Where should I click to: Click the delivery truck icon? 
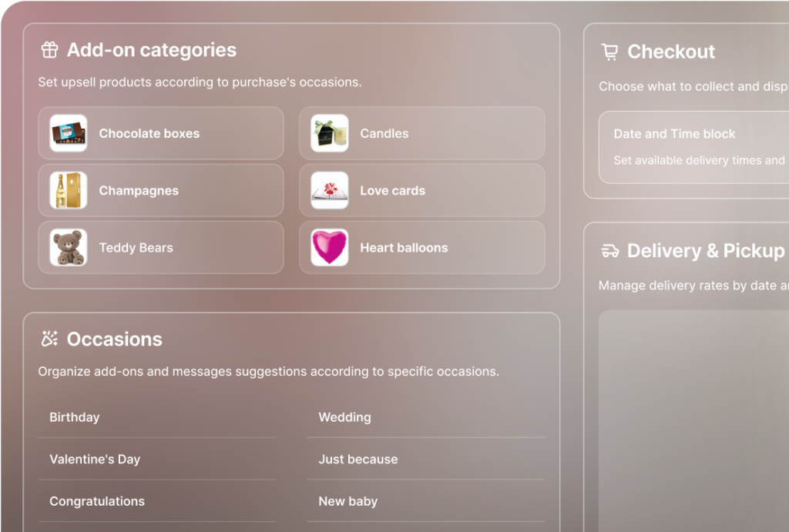click(x=609, y=251)
